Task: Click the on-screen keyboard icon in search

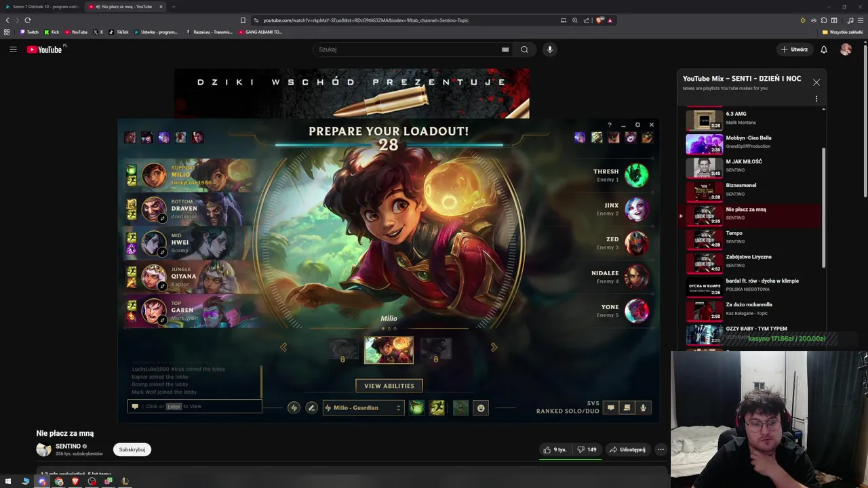Action: 505,49
